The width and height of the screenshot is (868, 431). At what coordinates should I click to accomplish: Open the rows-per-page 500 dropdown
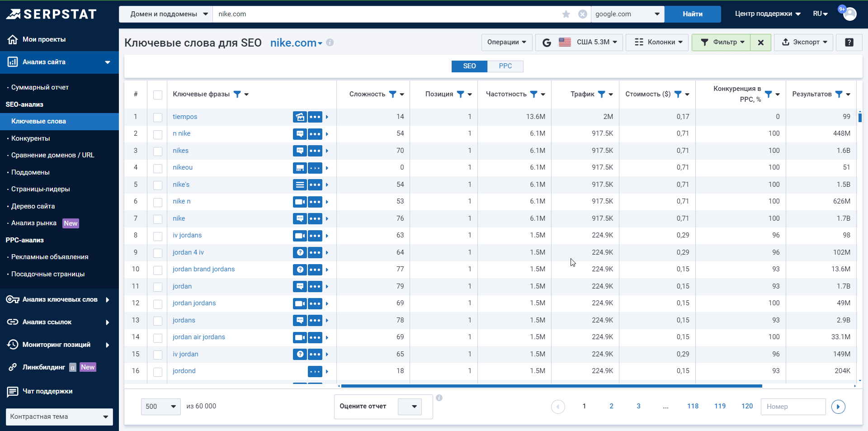click(160, 407)
